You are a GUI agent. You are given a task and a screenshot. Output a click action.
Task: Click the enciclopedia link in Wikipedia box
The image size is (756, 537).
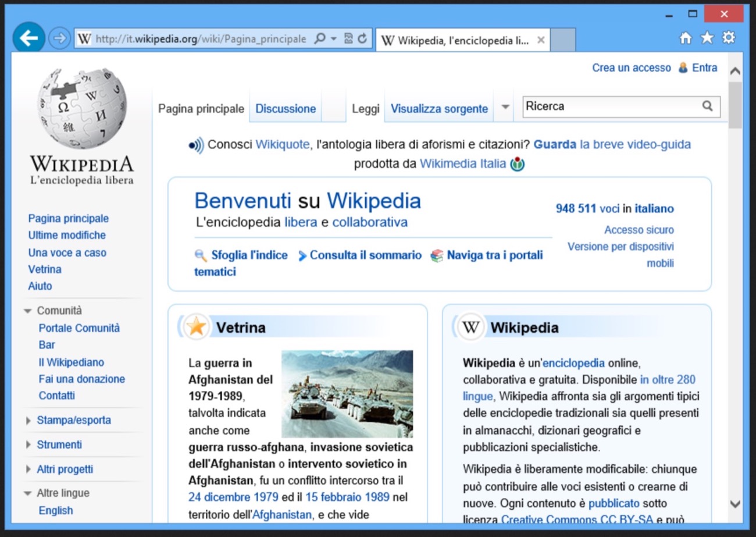pyautogui.click(x=573, y=364)
